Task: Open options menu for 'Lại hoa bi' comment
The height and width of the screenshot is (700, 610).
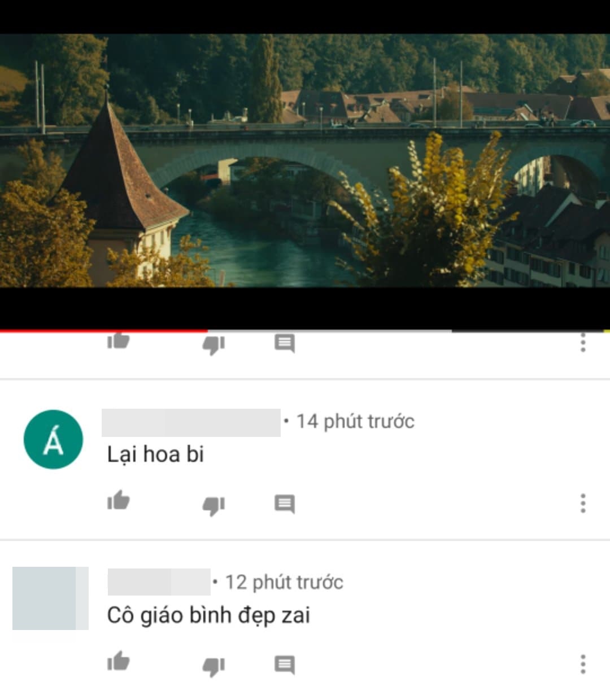Action: [x=583, y=503]
